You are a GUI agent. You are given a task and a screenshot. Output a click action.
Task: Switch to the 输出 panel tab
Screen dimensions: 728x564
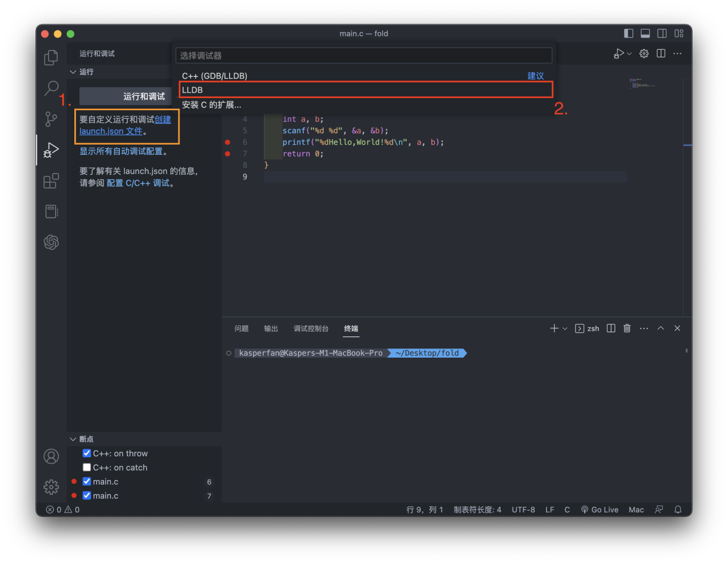pos(271,328)
